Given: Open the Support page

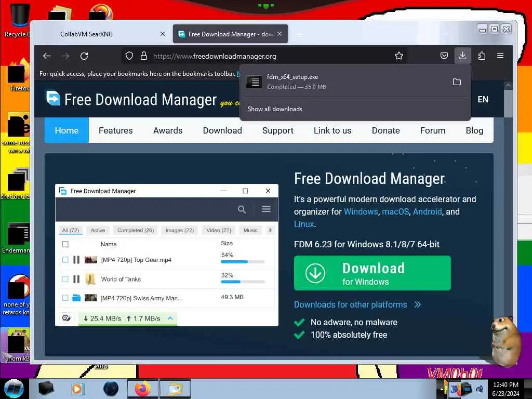Looking at the screenshot, I should [x=278, y=130].
